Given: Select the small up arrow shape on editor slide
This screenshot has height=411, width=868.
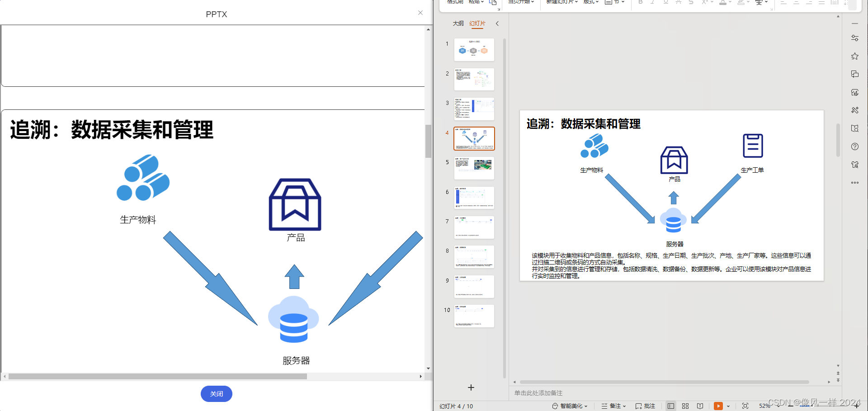Looking at the screenshot, I should click(x=674, y=198).
